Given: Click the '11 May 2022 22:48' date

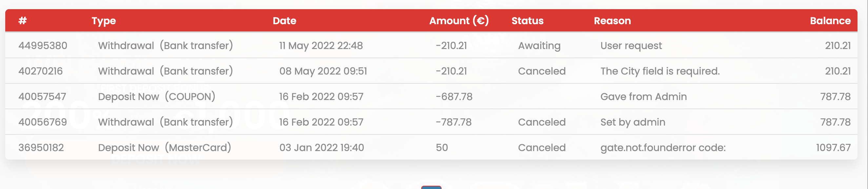Looking at the screenshot, I should (x=321, y=46).
